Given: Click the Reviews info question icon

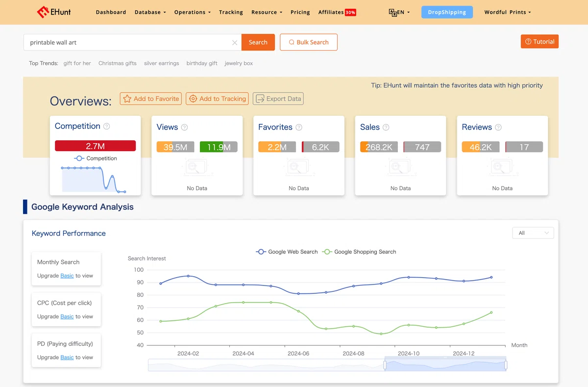Looking at the screenshot, I should (498, 127).
